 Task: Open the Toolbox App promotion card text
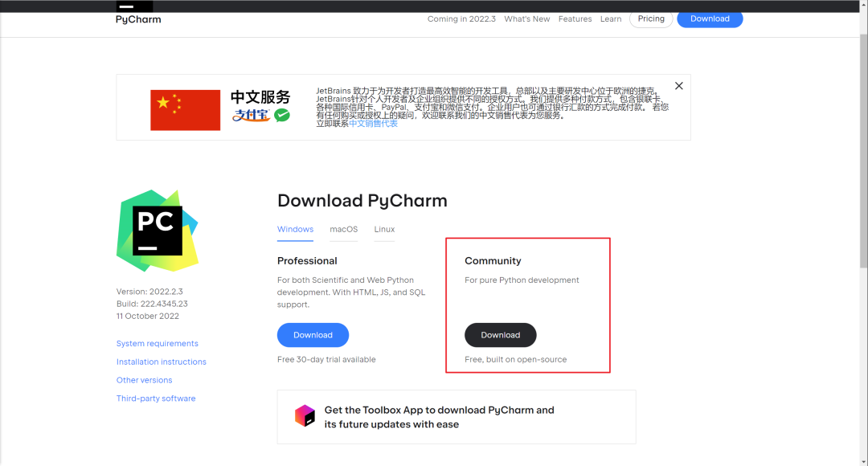439,417
